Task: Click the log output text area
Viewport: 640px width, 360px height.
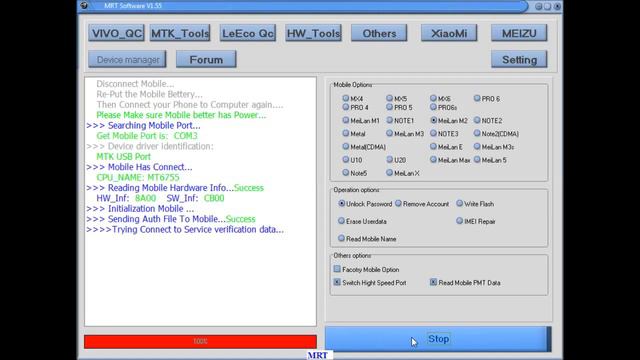Action: (x=200, y=202)
